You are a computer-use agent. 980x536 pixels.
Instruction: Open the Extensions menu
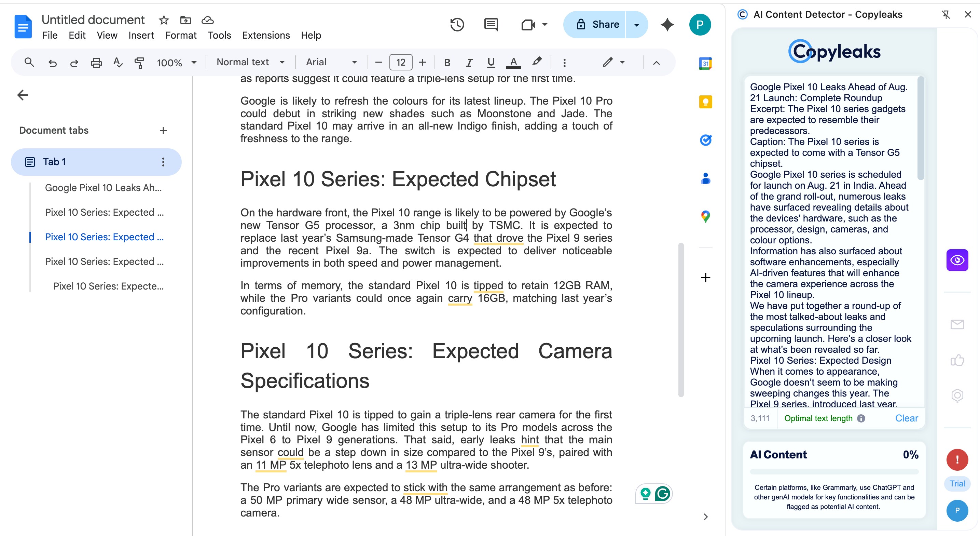266,36
